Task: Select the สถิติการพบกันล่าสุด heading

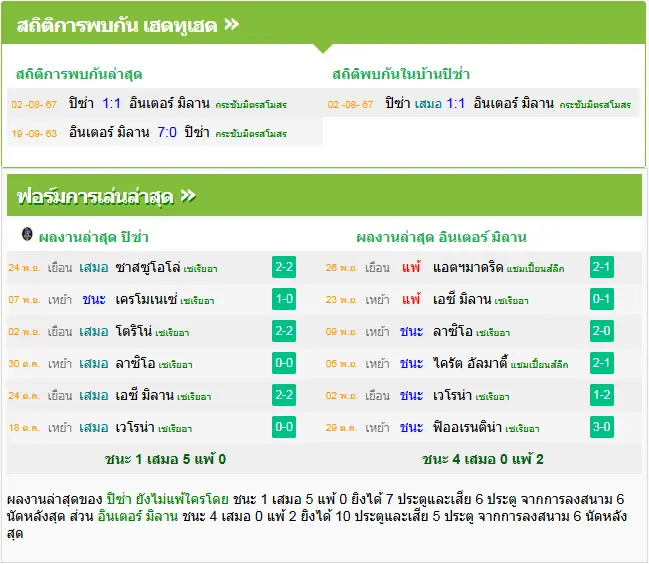Action: 79,74
